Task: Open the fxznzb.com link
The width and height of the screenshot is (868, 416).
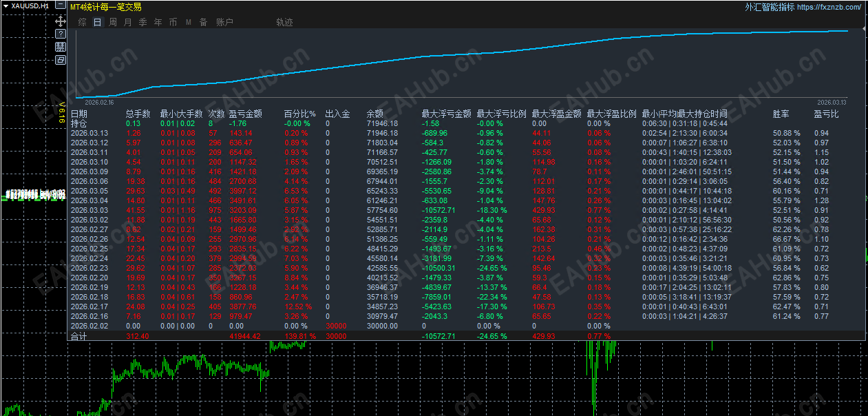Action: 829,7
